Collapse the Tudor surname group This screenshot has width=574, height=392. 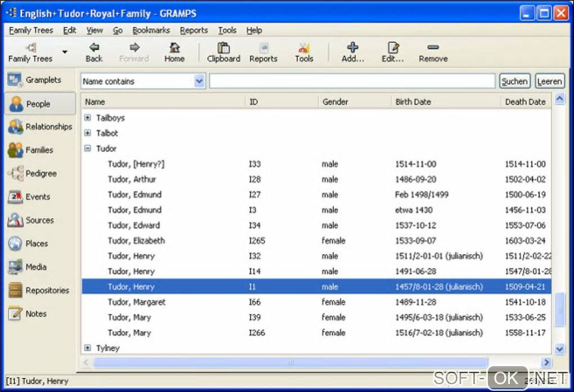click(x=88, y=149)
